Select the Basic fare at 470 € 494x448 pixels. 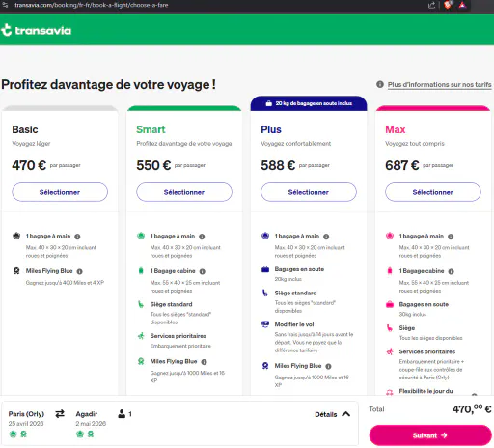60,192
